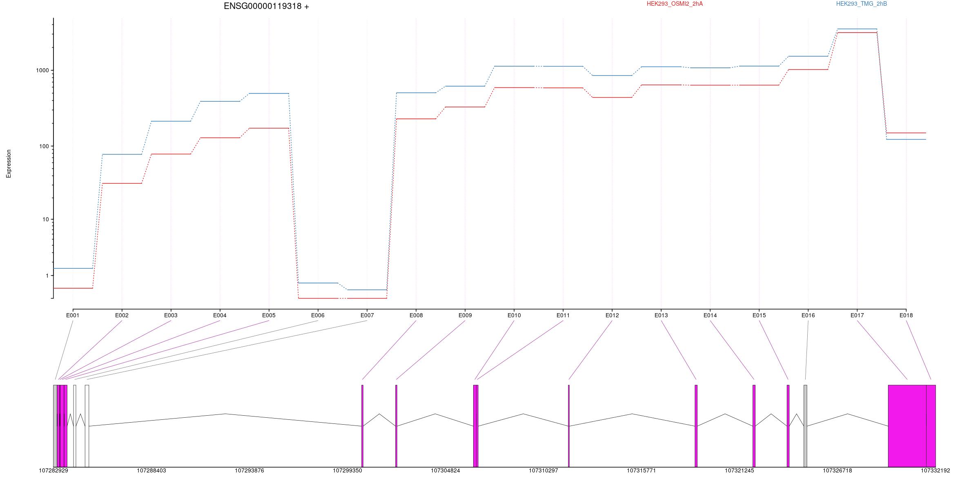Click the magenta exon box linked to E008
Screen dimensions: 980x490
[x=362, y=426]
